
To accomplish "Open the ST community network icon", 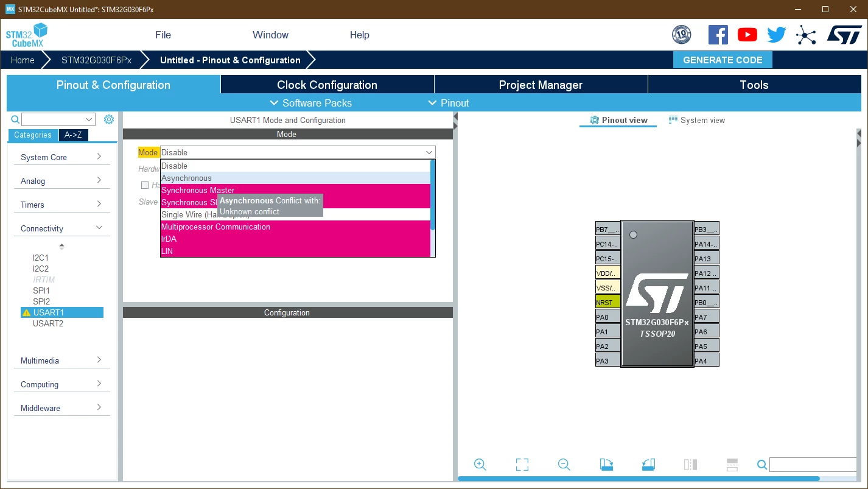I will tap(806, 35).
